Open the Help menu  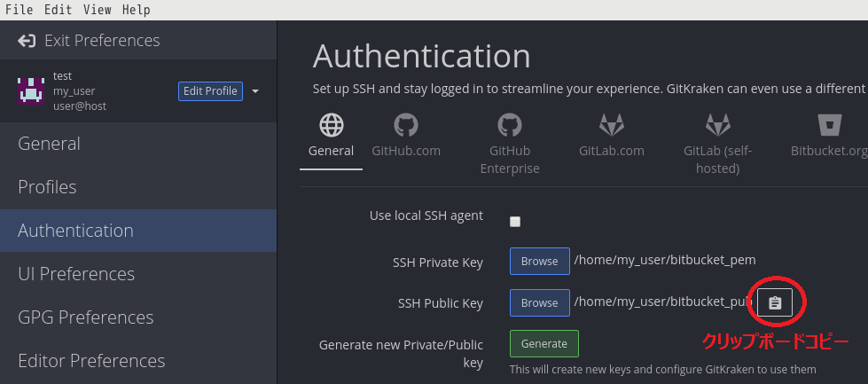coord(136,10)
